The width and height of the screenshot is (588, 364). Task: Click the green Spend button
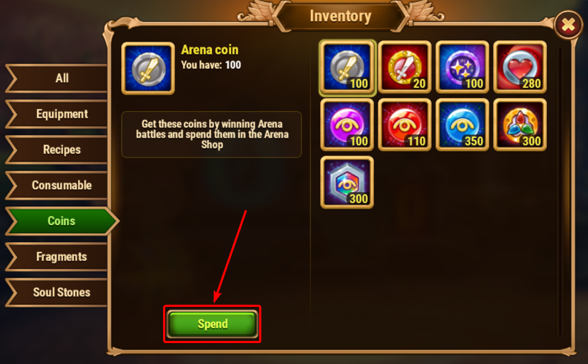coord(212,324)
